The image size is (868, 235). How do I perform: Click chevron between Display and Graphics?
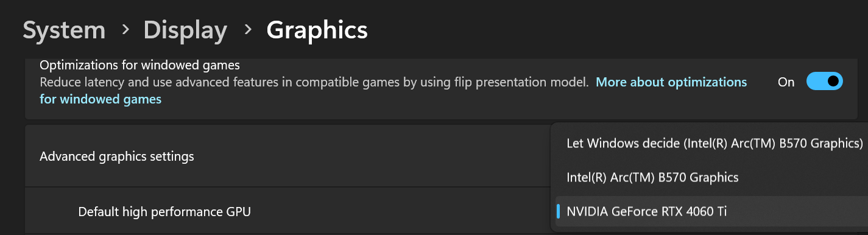247,30
